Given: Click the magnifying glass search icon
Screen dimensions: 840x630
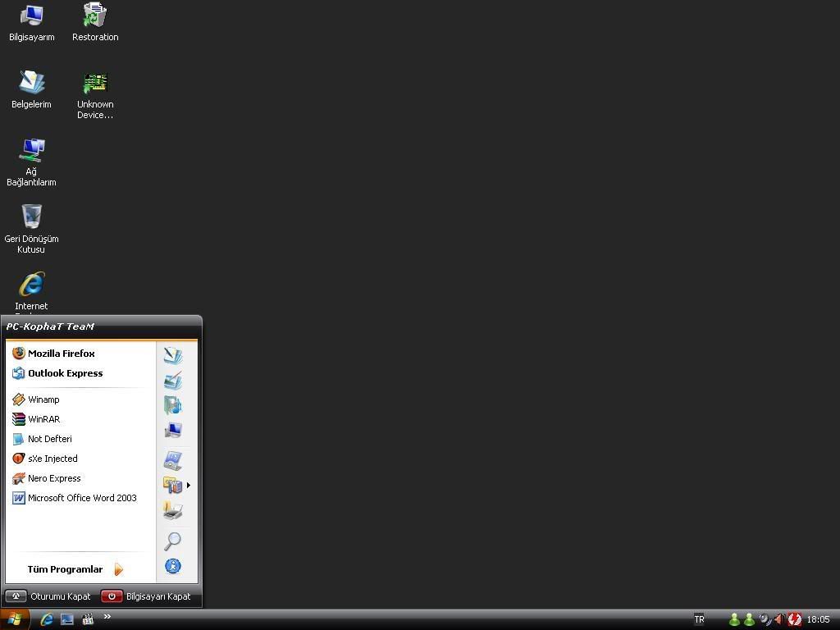Looking at the screenshot, I should [x=172, y=541].
